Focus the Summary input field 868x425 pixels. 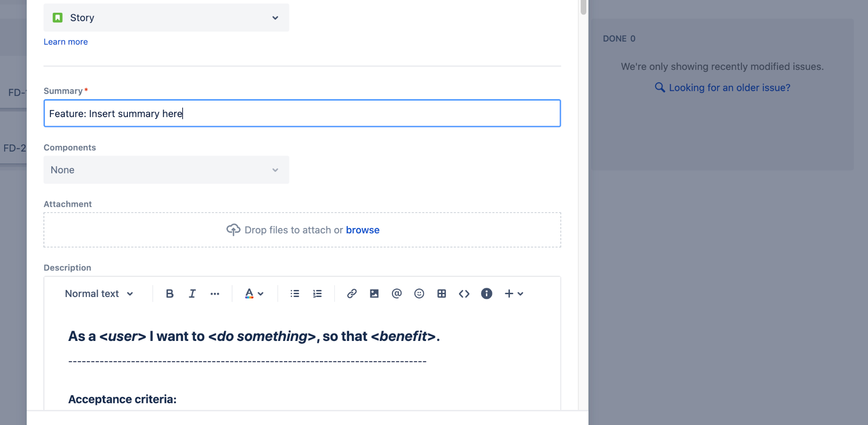(302, 113)
